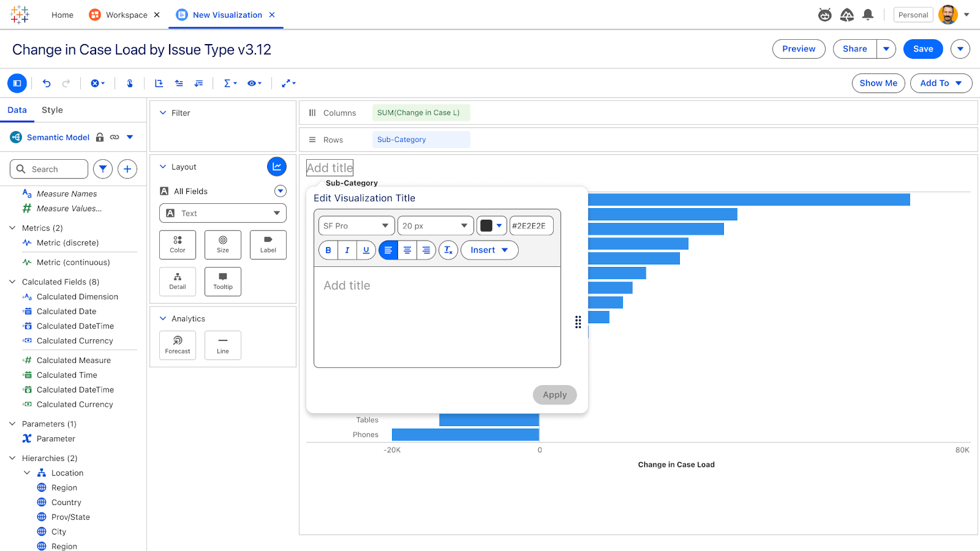Set center text alignment
The image size is (980, 551).
point(407,250)
